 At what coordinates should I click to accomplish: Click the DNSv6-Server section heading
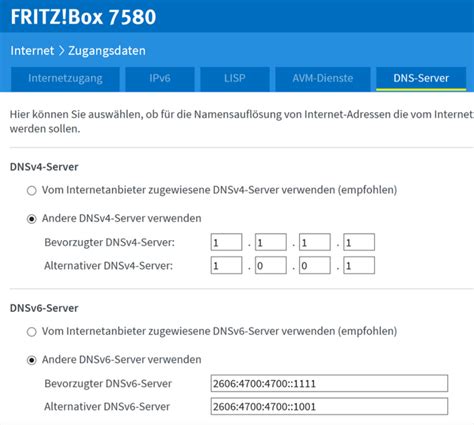(x=44, y=308)
